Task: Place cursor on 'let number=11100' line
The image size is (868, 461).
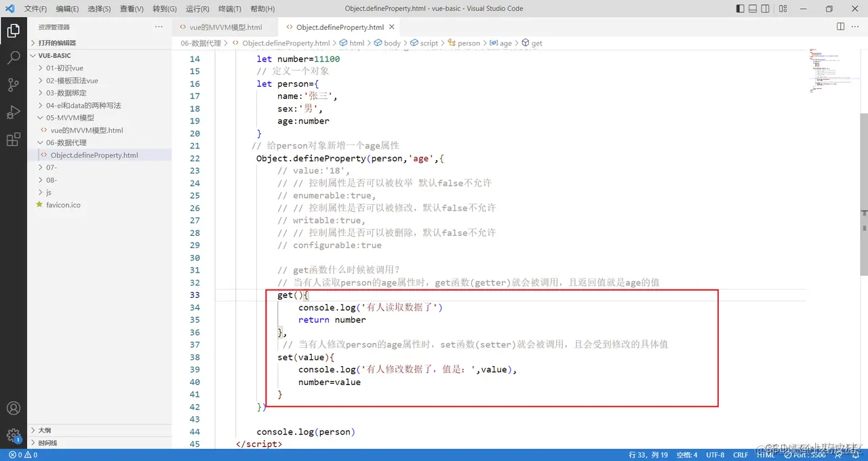Action: pyautogui.click(x=298, y=59)
